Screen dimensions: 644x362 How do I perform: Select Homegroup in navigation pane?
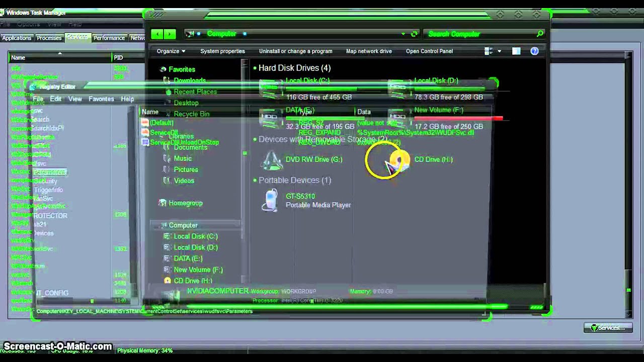186,203
